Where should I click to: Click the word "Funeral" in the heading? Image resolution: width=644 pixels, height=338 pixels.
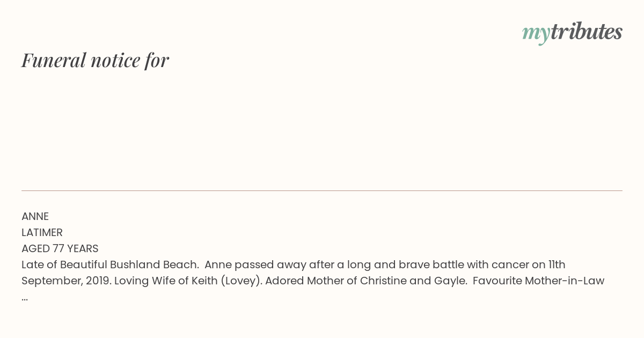pos(54,60)
